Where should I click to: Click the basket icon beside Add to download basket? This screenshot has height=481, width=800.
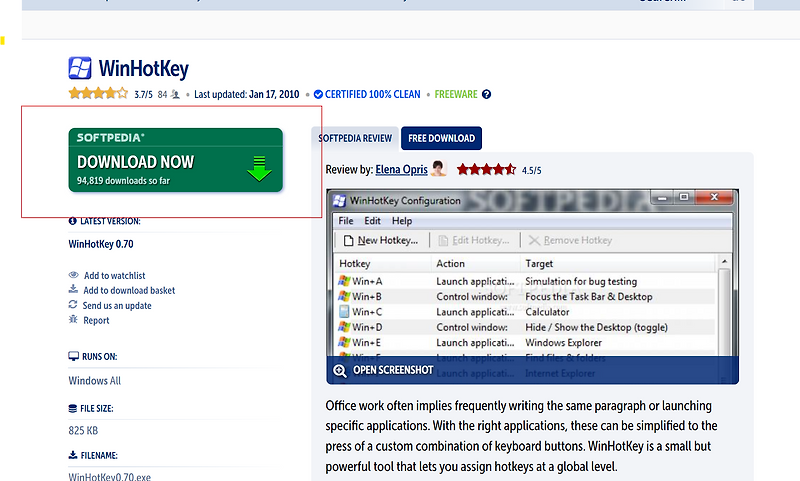pos(73,290)
